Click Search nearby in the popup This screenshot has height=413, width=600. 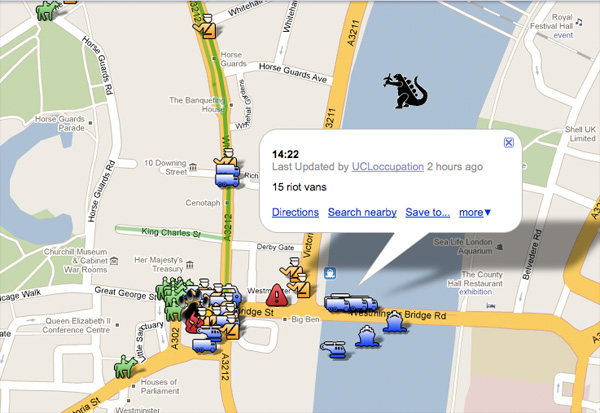click(362, 212)
